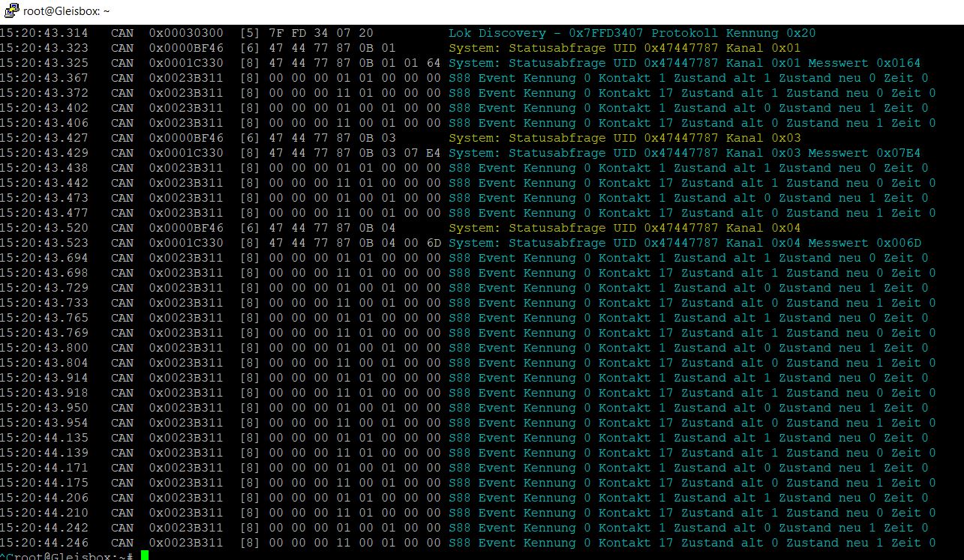Image resolution: width=964 pixels, height=560 pixels.
Task: Click timestamp 15:20:43.323
Action: [x=44, y=48]
